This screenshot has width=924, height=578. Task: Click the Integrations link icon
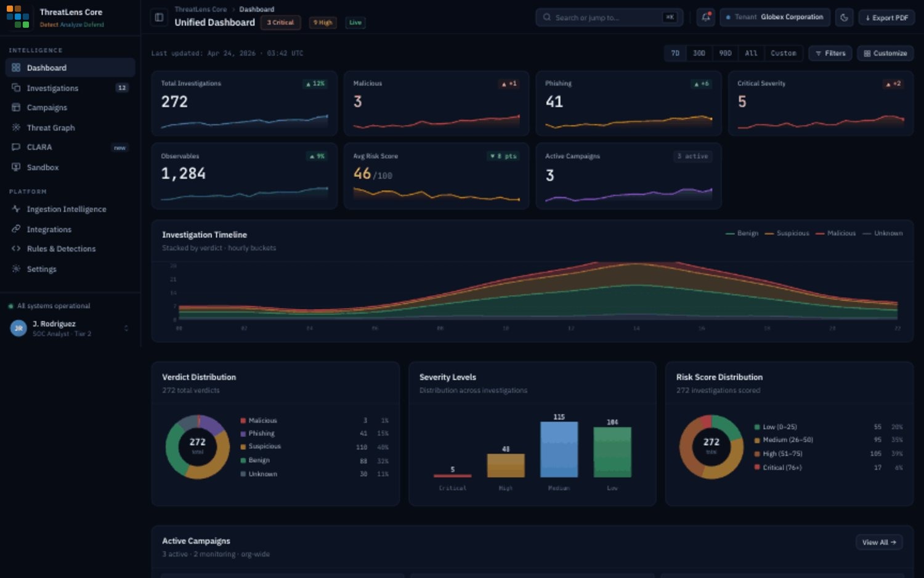(x=16, y=229)
